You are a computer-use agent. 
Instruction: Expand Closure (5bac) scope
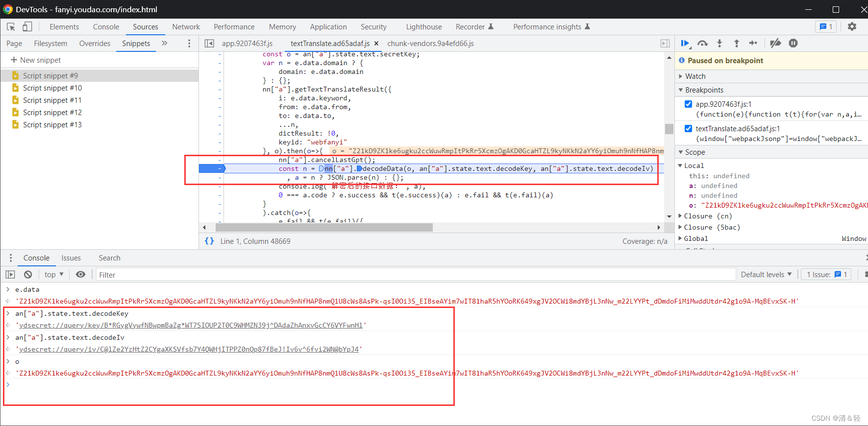(680, 227)
